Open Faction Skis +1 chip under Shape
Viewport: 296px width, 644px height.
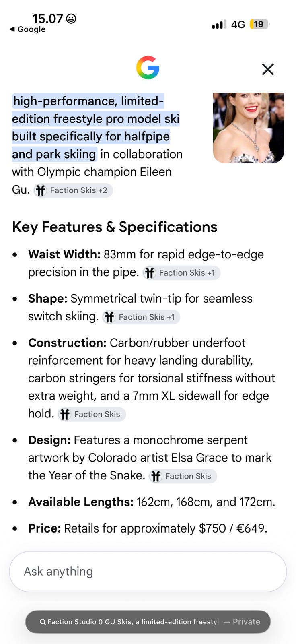(x=141, y=317)
